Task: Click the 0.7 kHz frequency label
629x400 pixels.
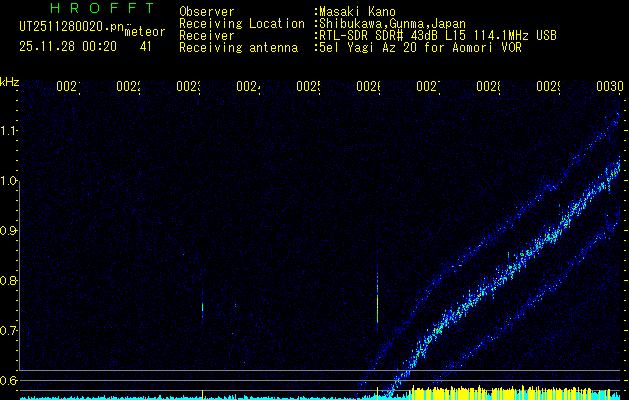Action: pos(8,331)
